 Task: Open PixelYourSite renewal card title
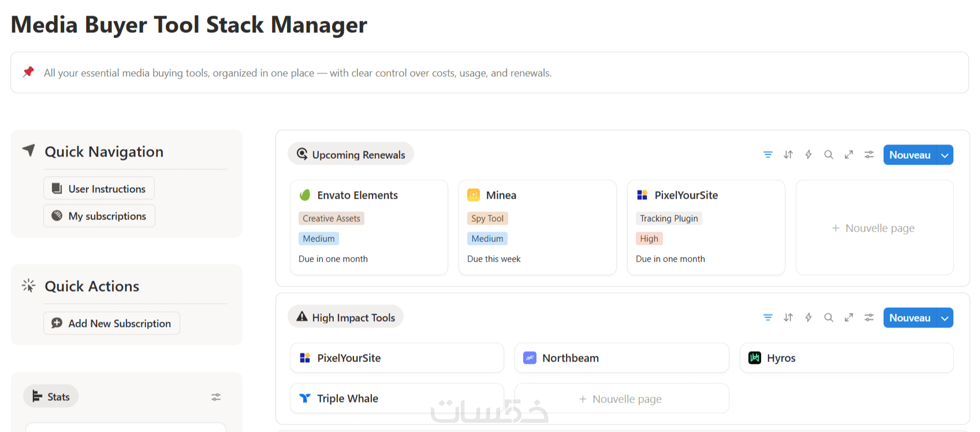[686, 195]
